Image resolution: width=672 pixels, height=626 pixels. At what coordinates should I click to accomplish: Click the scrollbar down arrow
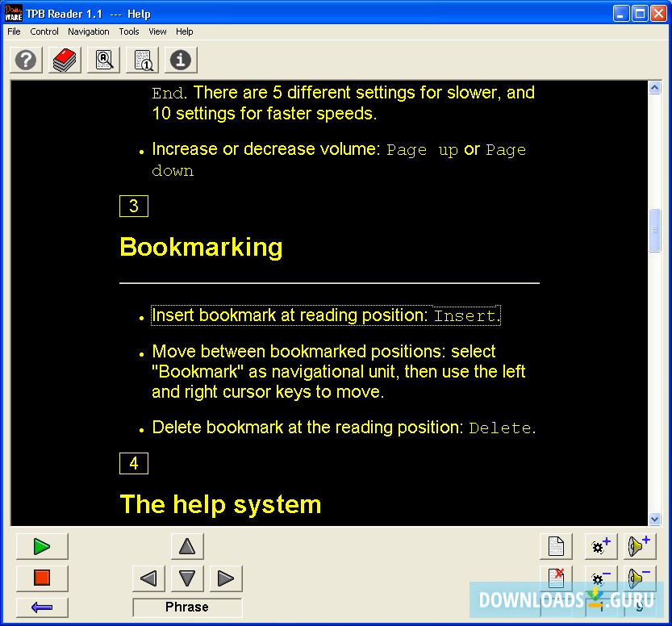(x=655, y=520)
